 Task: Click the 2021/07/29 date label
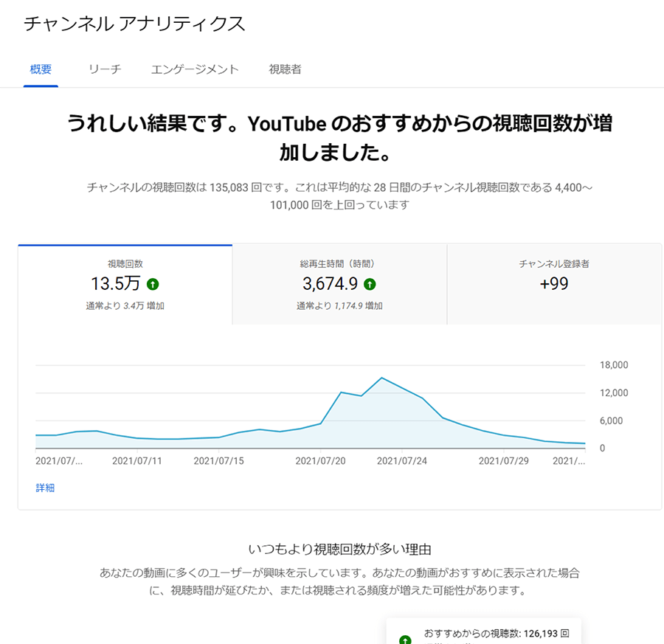point(503,461)
